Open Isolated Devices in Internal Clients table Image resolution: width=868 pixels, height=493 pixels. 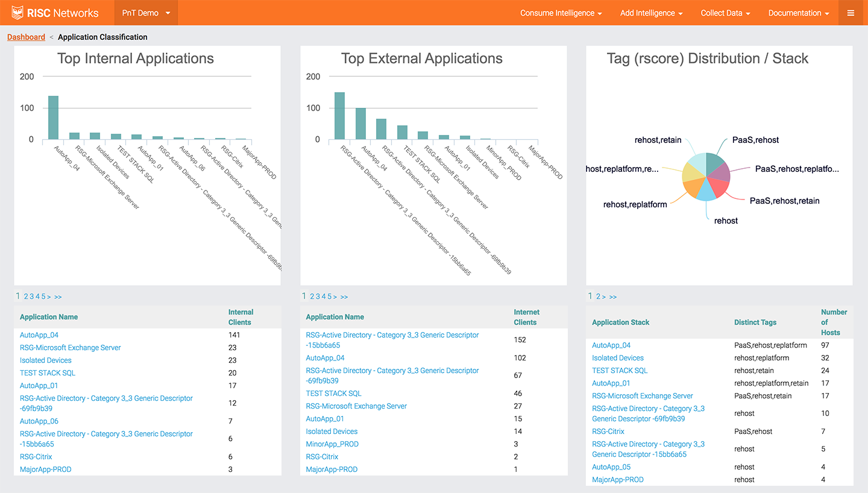(46, 360)
